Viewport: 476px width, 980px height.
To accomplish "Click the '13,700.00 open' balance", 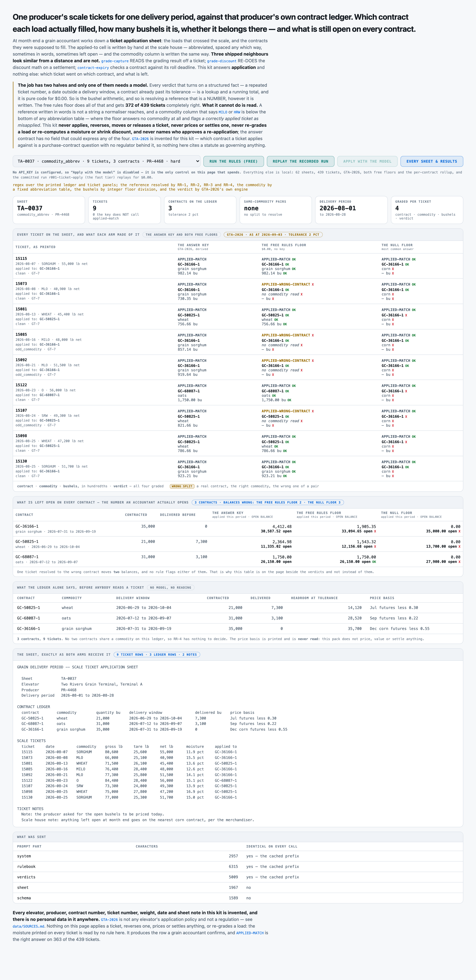I will (441, 547).
